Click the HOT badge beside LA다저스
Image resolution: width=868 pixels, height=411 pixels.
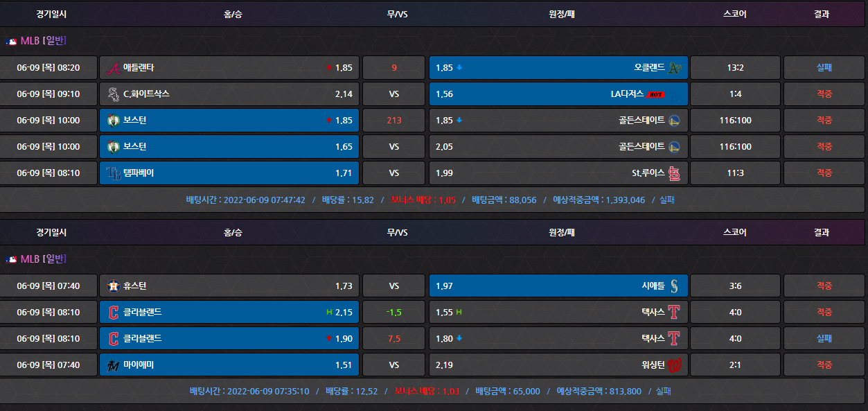pyautogui.click(x=655, y=94)
